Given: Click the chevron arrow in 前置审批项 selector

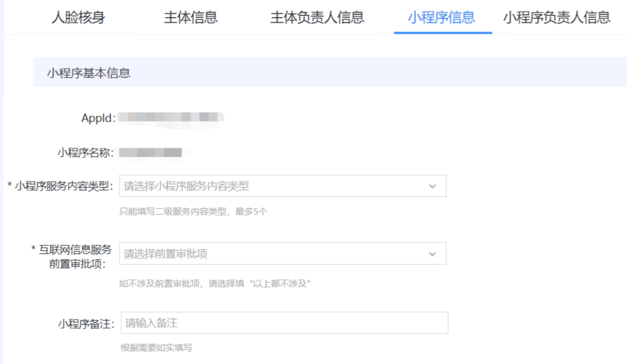Looking at the screenshot, I should click(433, 254).
